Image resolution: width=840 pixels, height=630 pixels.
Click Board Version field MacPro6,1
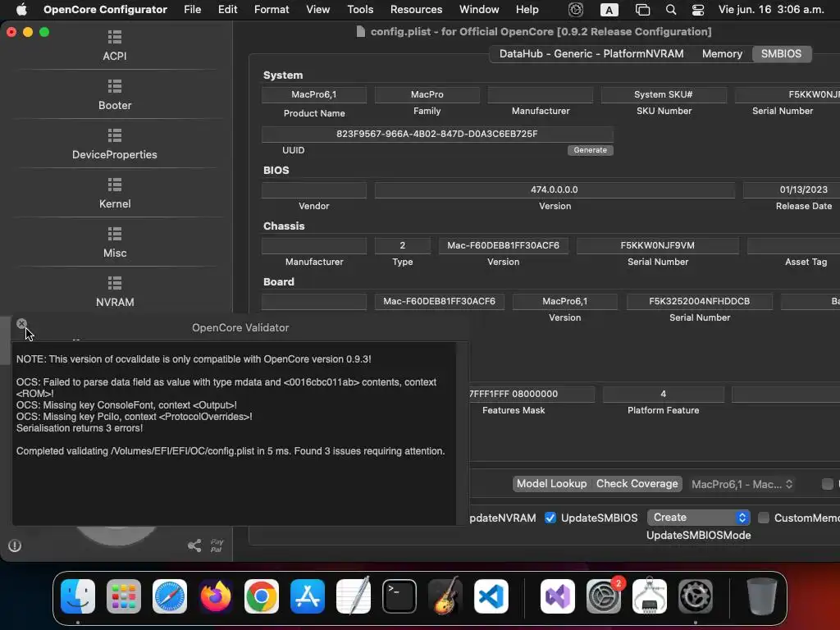(x=565, y=301)
